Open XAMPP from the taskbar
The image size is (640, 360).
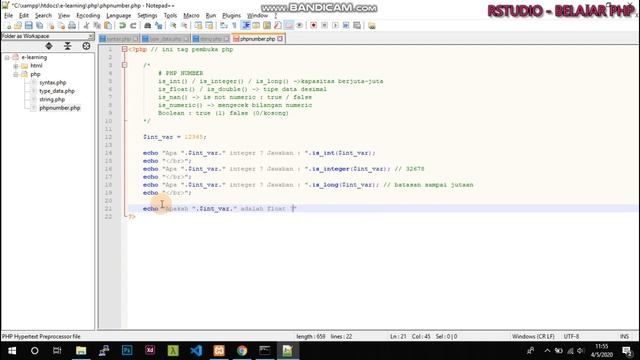[x=219, y=351]
